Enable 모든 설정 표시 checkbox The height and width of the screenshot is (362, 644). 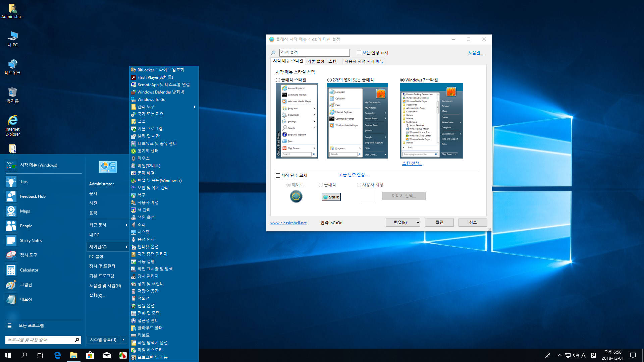pyautogui.click(x=359, y=53)
